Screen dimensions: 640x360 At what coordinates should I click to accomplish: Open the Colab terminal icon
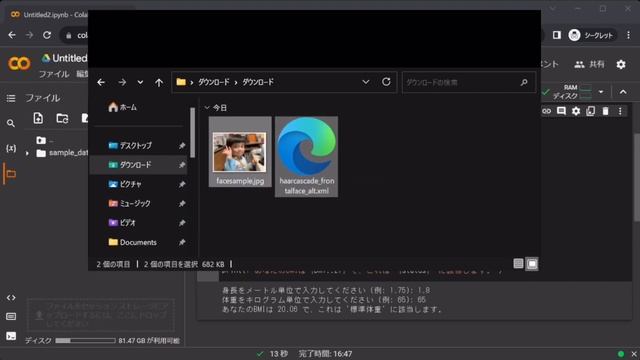point(11,336)
